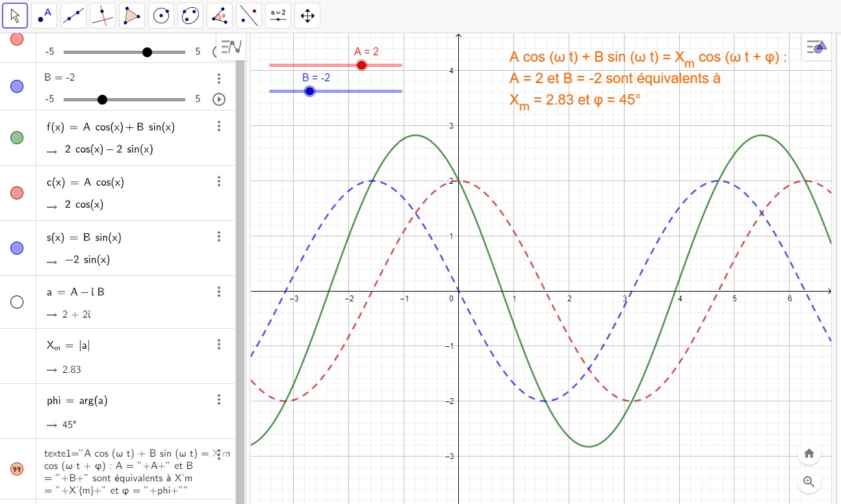The height and width of the screenshot is (504, 841).
Task: Select the Perpendicular Line tool
Action: point(103,16)
